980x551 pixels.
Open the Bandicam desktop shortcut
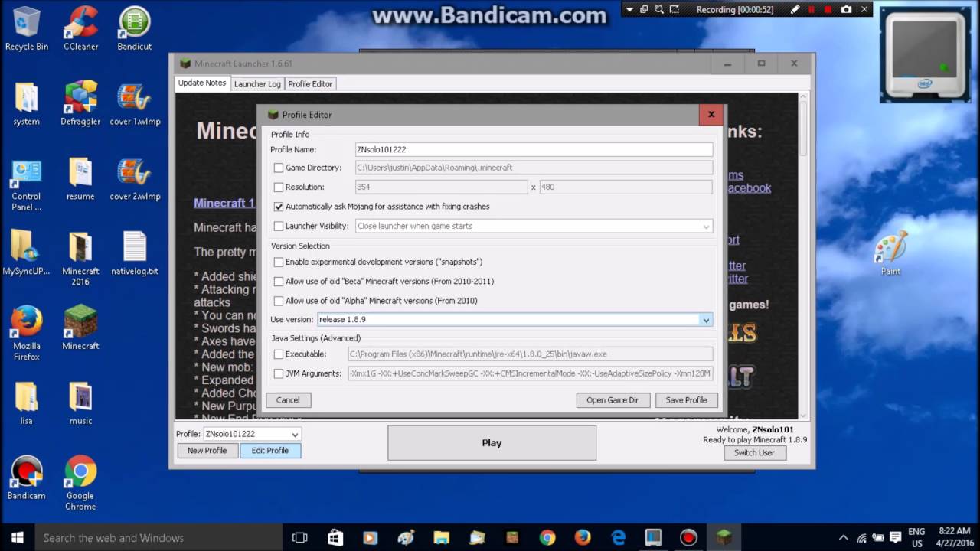click(x=26, y=478)
